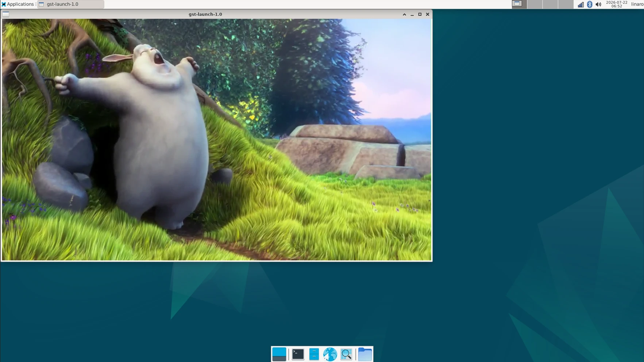Viewport: 644px width, 362px height.
Task: Maximize the gst-launch-1.0 window
Action: point(420,14)
